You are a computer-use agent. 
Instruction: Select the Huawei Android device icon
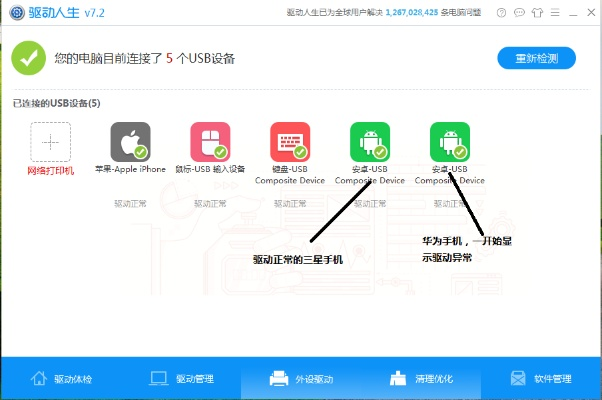(450, 142)
